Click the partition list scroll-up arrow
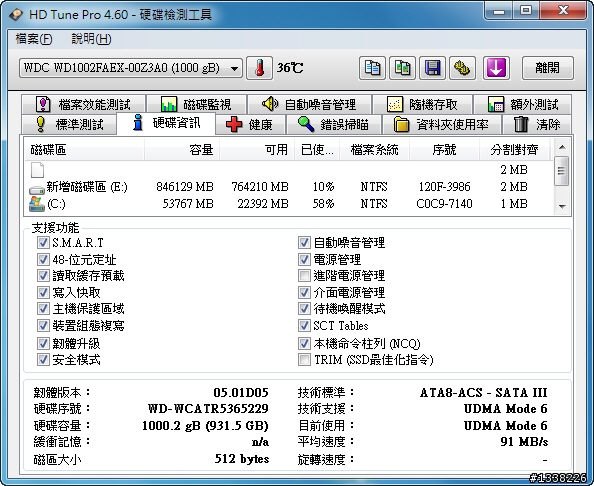Viewport: 594px width, 486px height. [x=562, y=147]
